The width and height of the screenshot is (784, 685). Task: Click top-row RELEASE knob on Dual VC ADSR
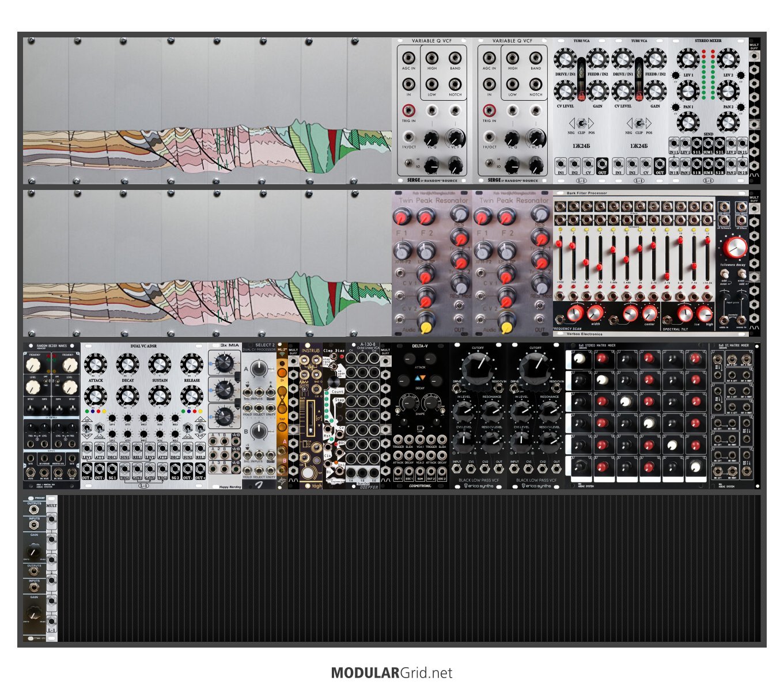[191, 365]
